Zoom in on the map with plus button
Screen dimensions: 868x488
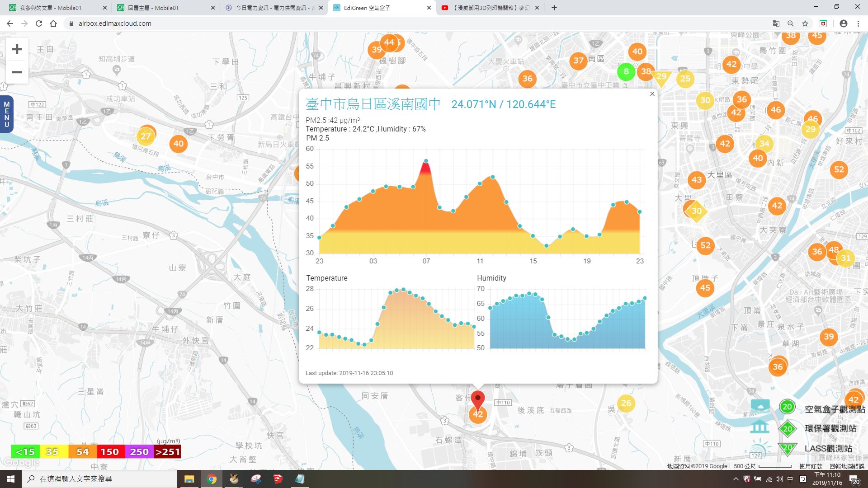click(x=17, y=49)
